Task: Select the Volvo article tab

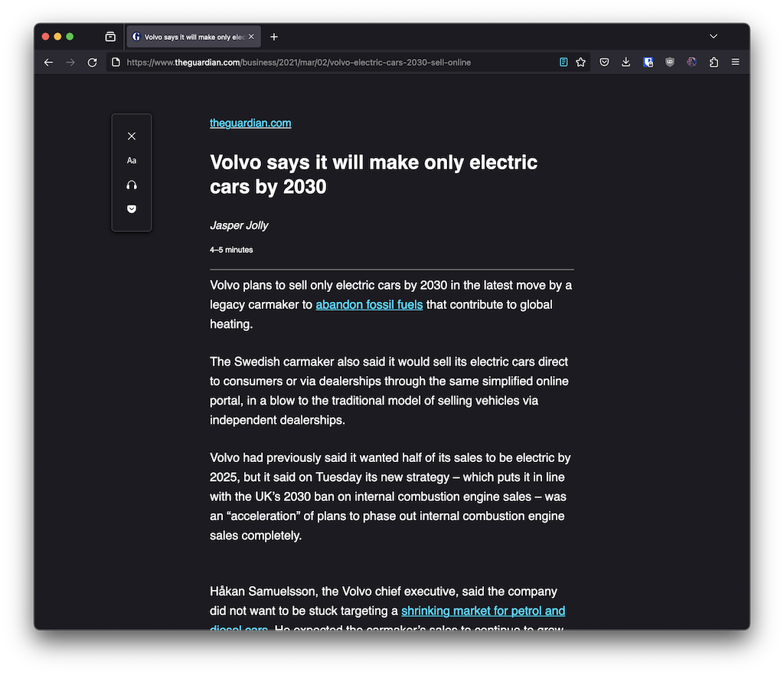Action: (x=191, y=37)
